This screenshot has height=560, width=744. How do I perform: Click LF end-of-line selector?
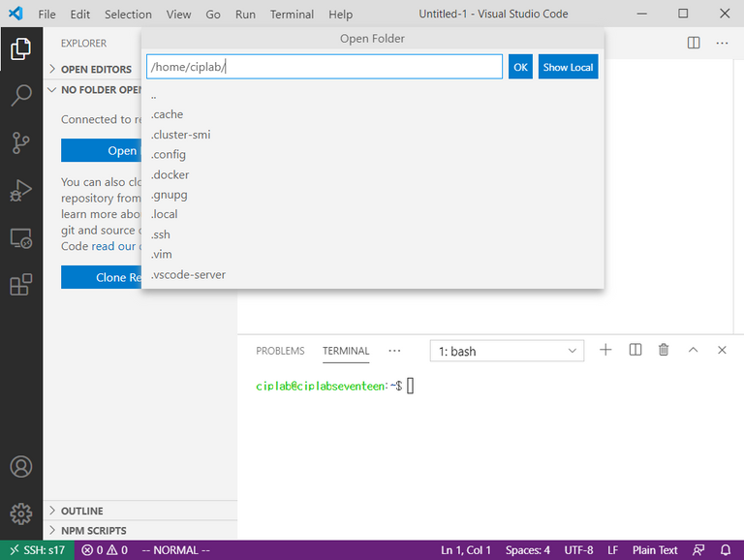(x=612, y=550)
